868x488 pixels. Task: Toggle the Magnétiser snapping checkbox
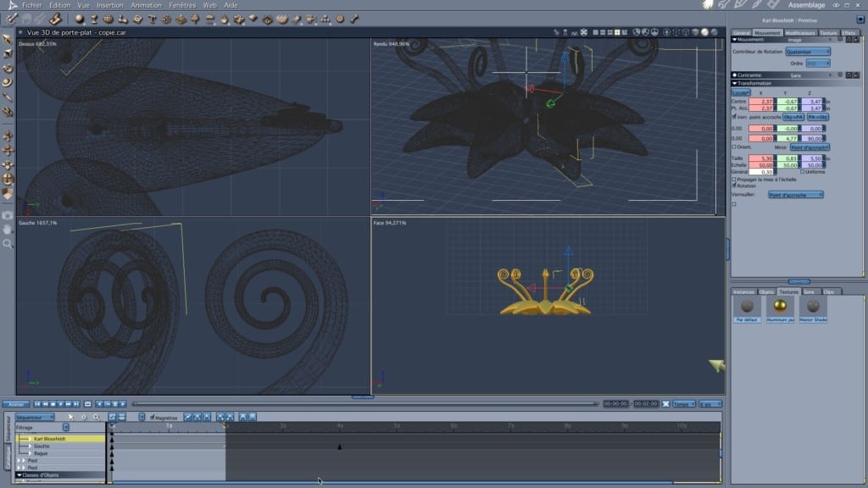153,418
